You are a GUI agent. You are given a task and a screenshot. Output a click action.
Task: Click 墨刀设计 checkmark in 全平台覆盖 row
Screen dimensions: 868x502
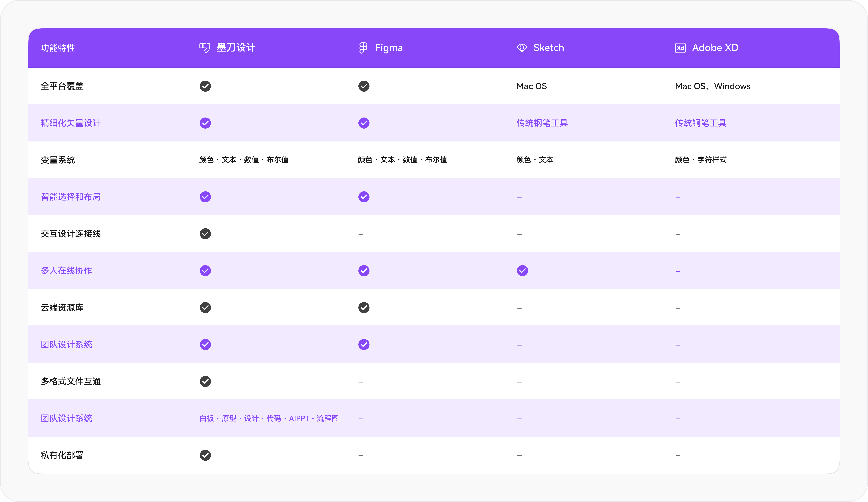point(205,86)
